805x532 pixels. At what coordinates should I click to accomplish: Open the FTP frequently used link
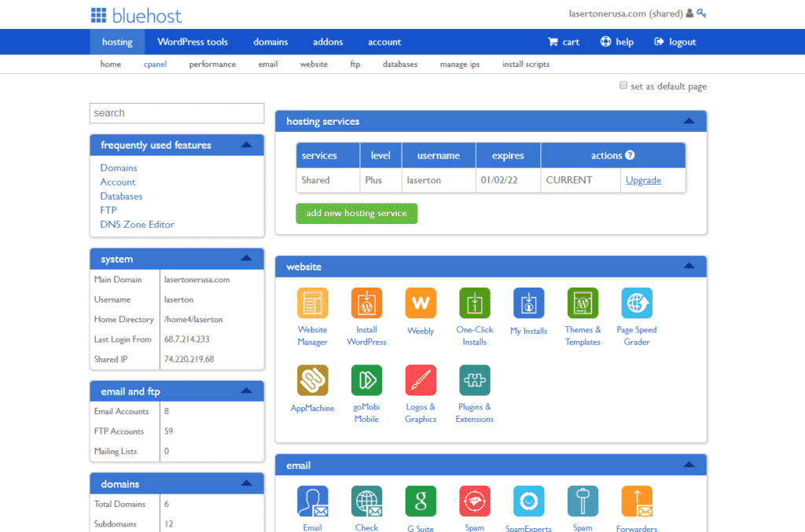[x=108, y=210]
